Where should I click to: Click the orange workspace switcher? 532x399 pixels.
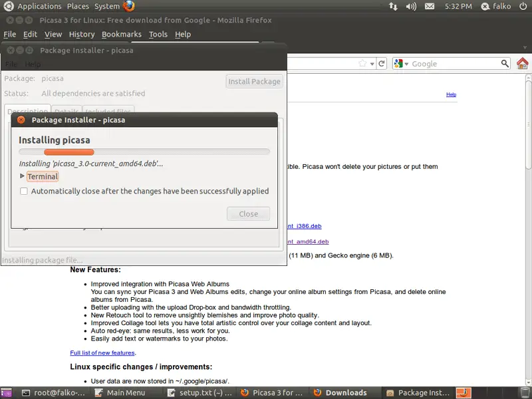point(464,393)
